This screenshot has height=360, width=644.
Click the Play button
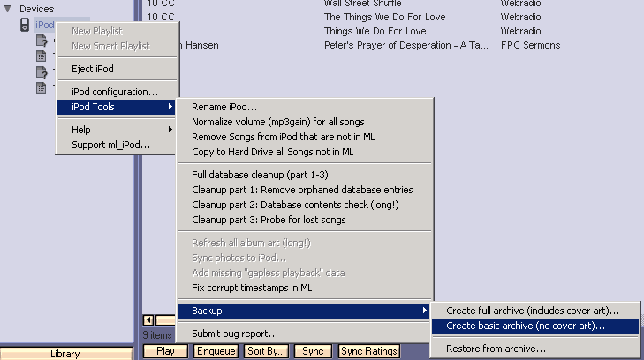pyautogui.click(x=165, y=351)
